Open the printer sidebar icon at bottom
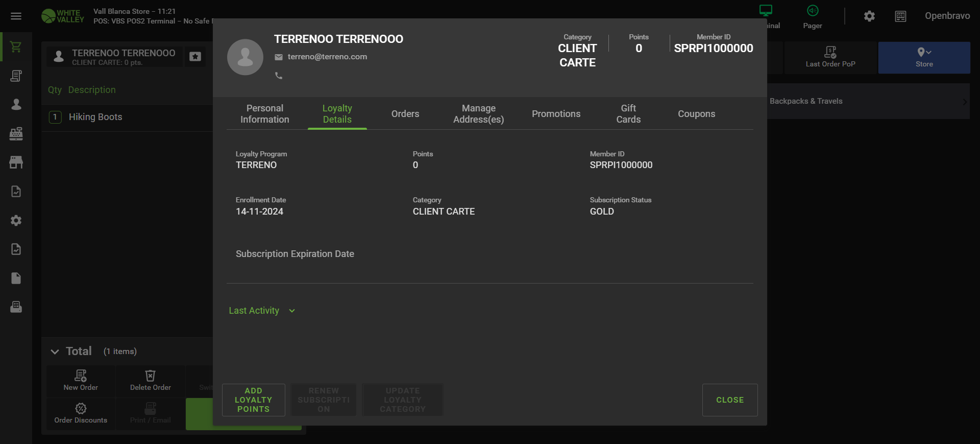Image resolution: width=980 pixels, height=444 pixels. (16, 307)
